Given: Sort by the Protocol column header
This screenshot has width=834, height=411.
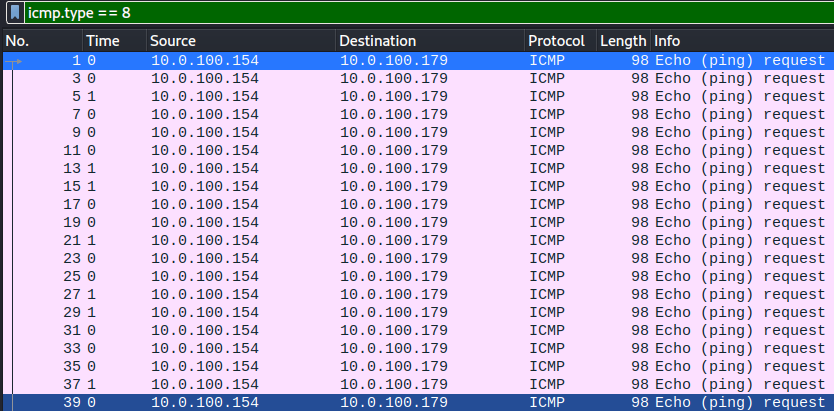Looking at the screenshot, I should (561, 41).
